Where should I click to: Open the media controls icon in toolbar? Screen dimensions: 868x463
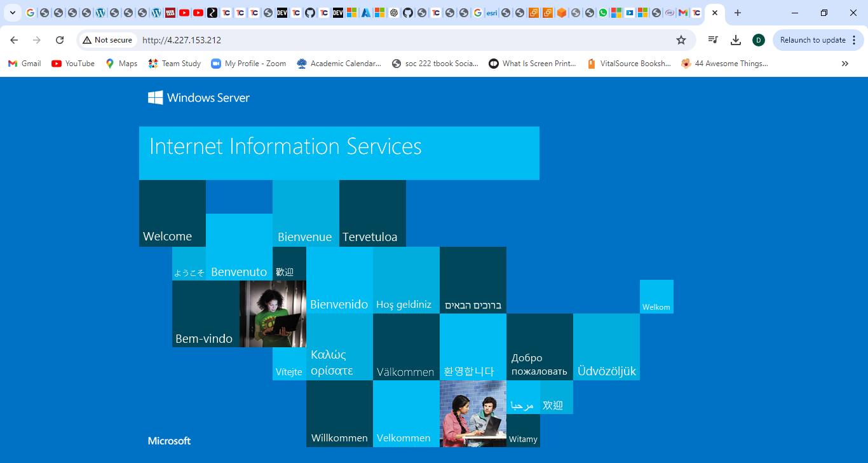713,40
